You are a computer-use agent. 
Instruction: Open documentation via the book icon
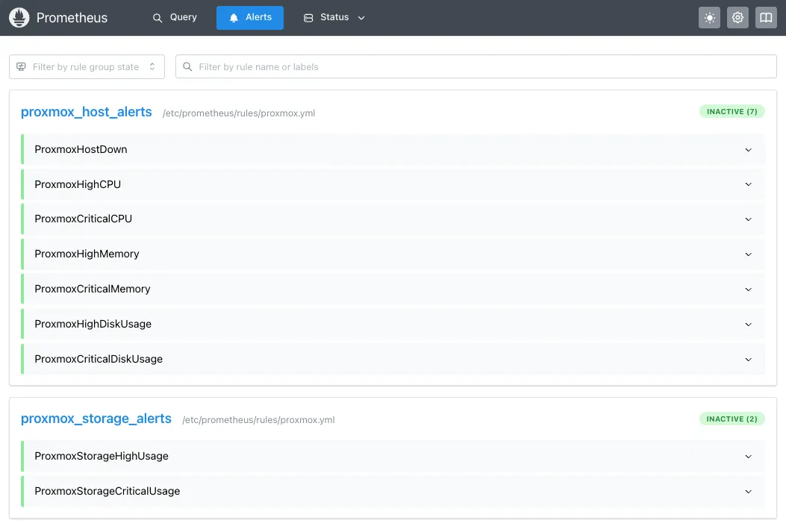(x=766, y=18)
